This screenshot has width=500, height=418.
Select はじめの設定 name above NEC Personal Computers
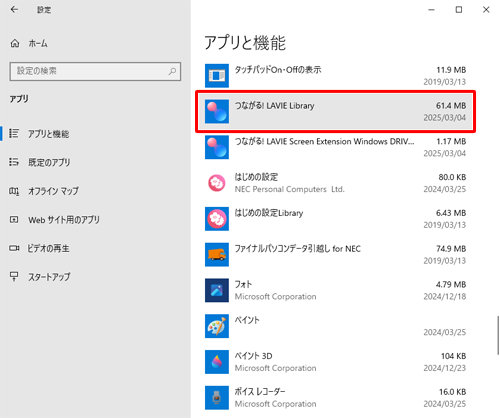coord(256,177)
